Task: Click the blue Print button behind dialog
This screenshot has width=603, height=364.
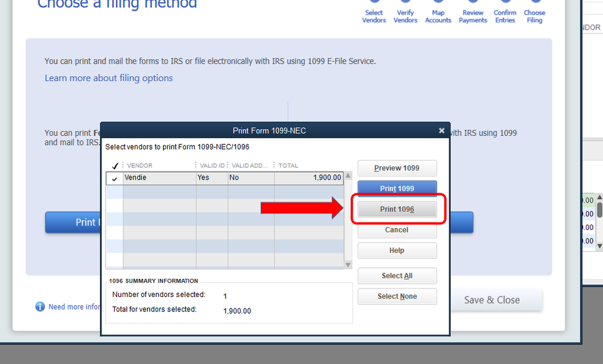Action: click(72, 222)
